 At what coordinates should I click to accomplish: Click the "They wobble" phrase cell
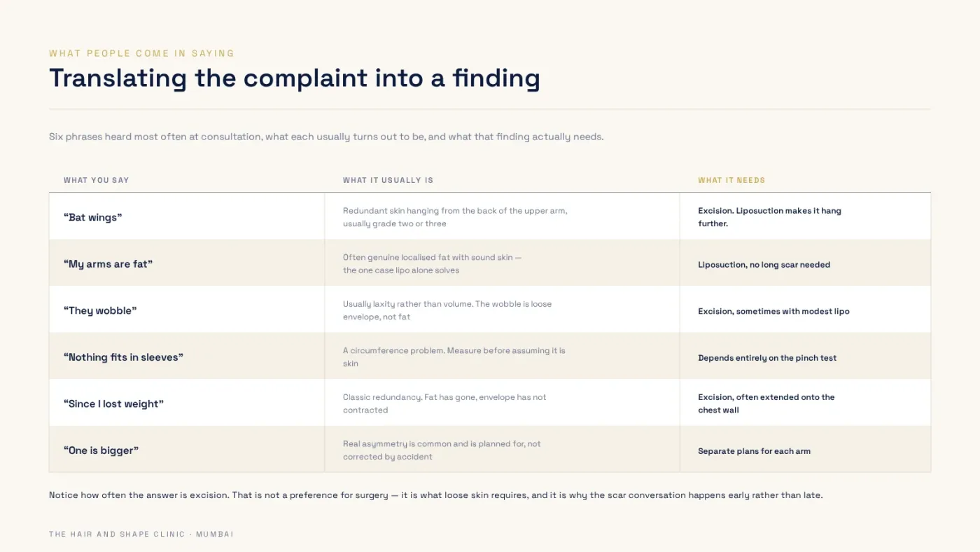click(x=100, y=310)
